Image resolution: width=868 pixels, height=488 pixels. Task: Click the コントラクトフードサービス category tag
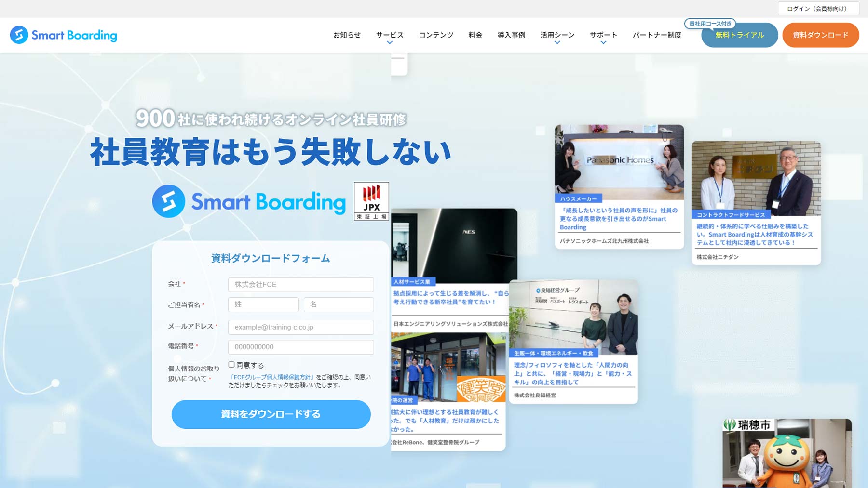point(731,215)
